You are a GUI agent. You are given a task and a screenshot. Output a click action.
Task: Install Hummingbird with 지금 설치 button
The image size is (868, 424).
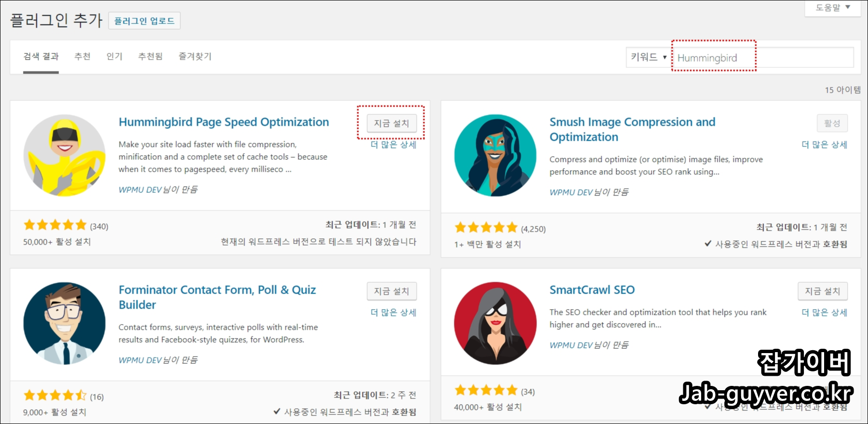tap(392, 123)
